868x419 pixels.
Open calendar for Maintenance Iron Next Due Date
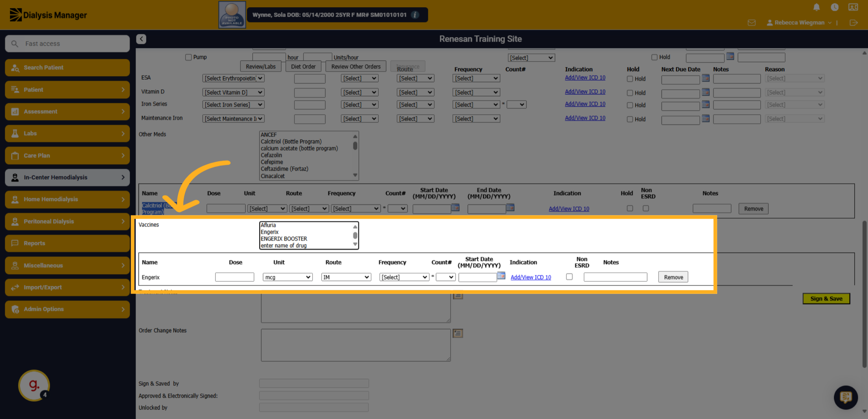point(705,119)
